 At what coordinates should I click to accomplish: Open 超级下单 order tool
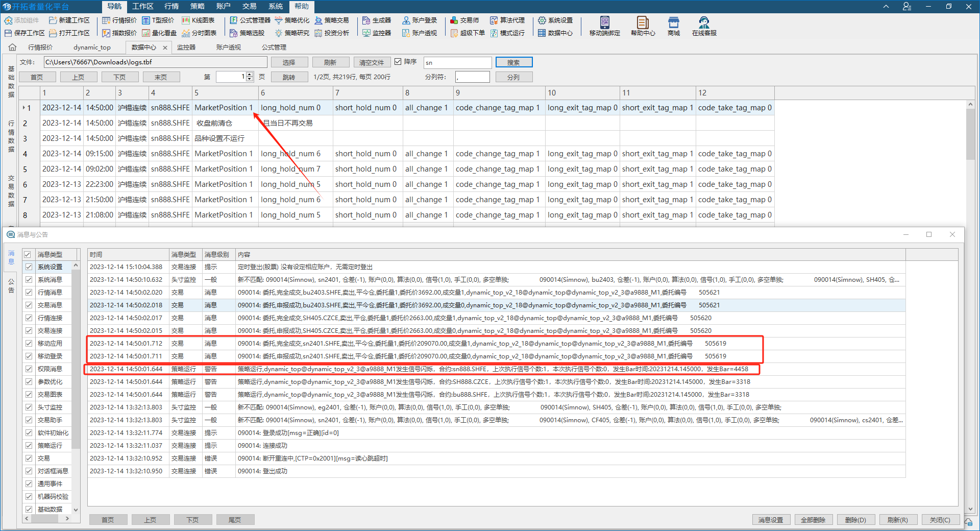pos(468,33)
